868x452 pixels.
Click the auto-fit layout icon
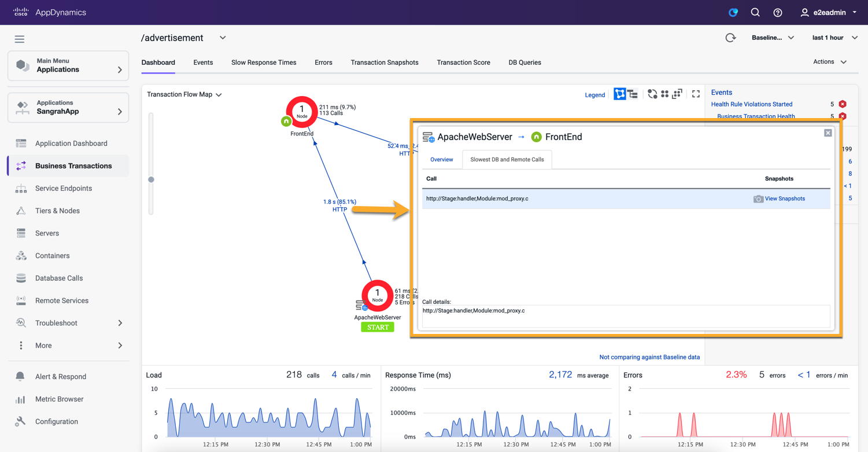677,94
